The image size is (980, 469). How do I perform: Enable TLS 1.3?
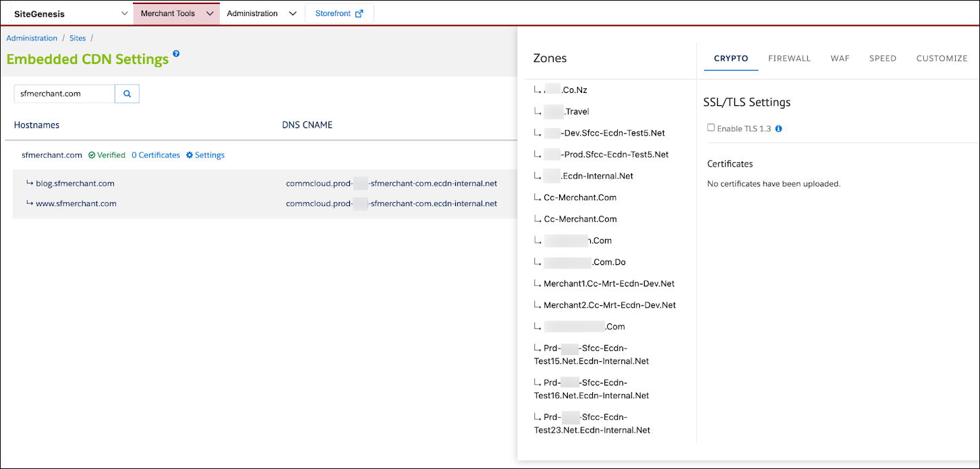711,127
